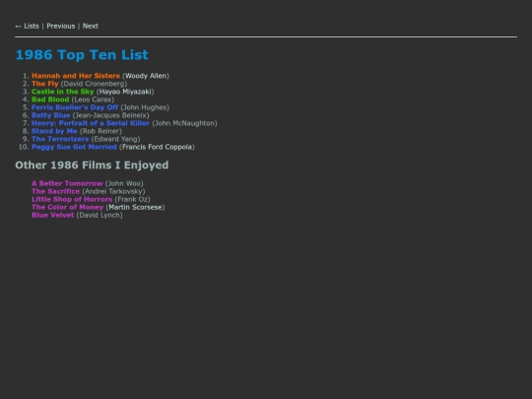Click Woody Allen director name
532x399 pixels.
[x=146, y=76]
